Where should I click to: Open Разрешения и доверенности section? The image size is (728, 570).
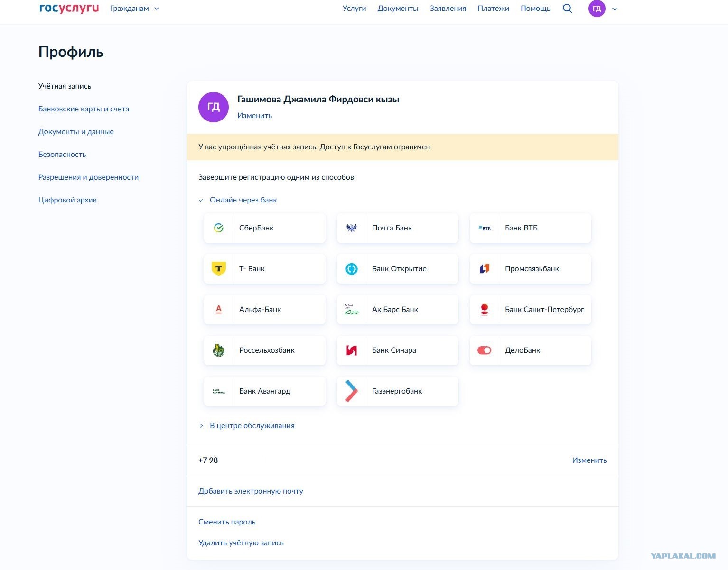coord(88,177)
